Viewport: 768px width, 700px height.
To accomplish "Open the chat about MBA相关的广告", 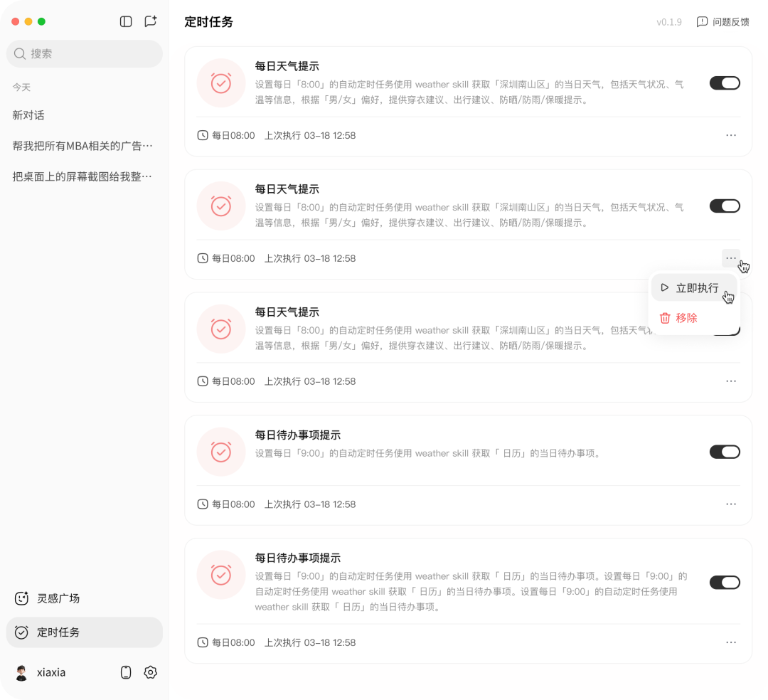I will coord(84,146).
